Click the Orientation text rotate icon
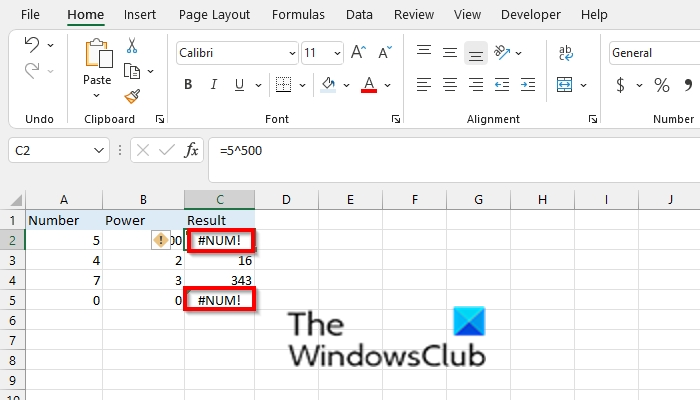The width and height of the screenshot is (700, 400). 502,53
